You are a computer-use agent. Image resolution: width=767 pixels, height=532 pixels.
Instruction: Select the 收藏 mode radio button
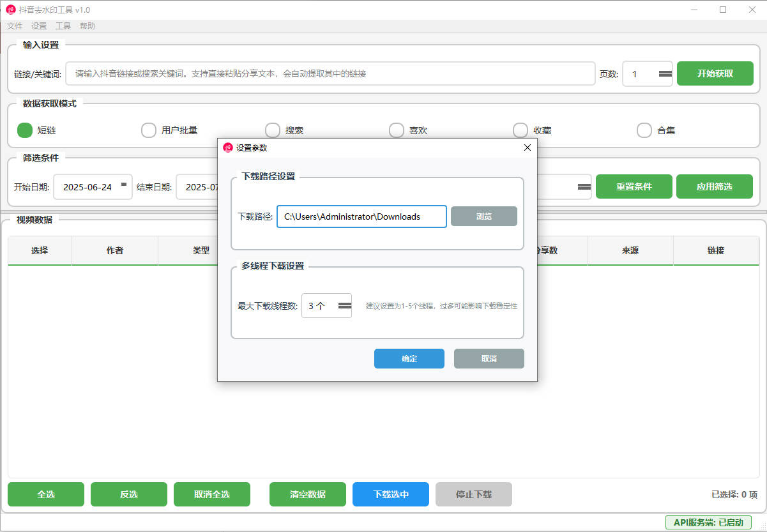pos(520,130)
